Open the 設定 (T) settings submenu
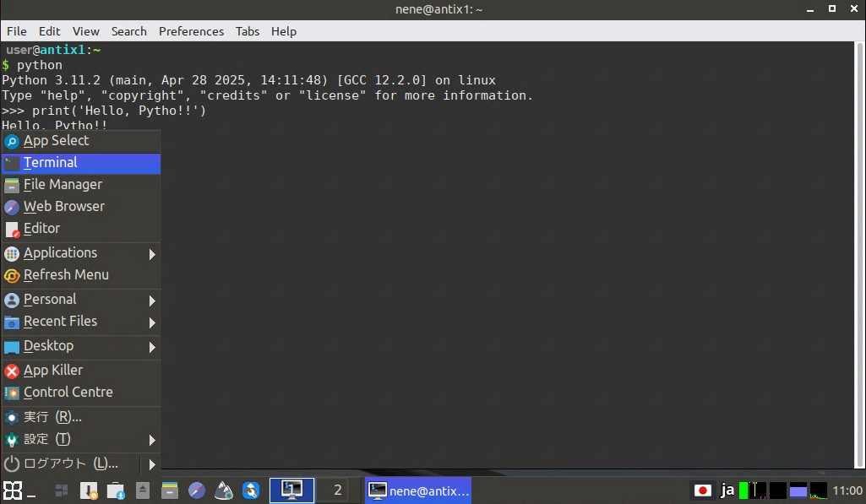The height and width of the screenshot is (504, 866). click(x=47, y=440)
